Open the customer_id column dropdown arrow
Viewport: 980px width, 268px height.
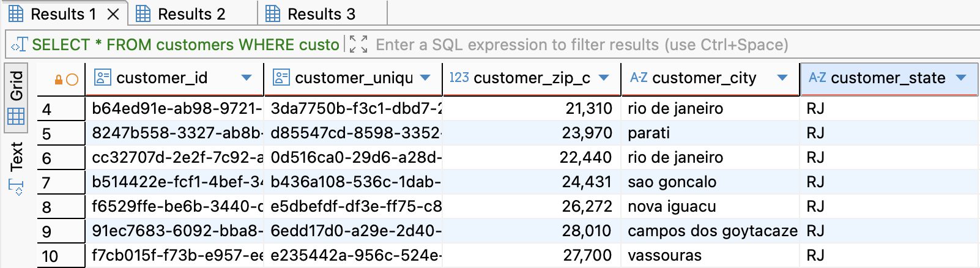tap(247, 78)
